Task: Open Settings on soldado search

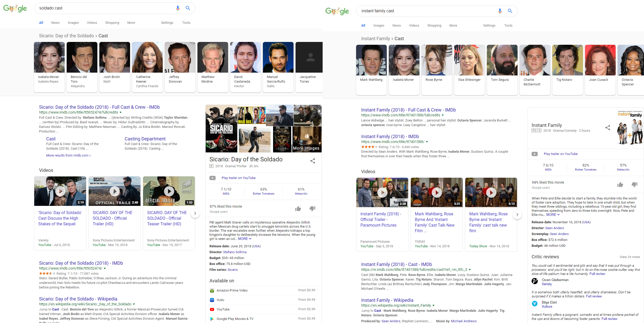Action: (x=167, y=23)
